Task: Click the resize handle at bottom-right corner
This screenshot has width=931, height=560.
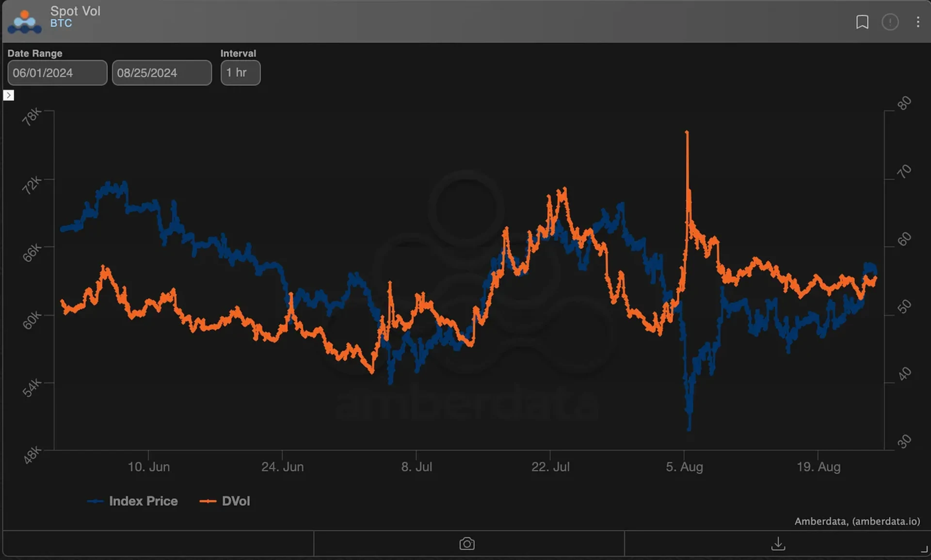Action: [x=924, y=549]
